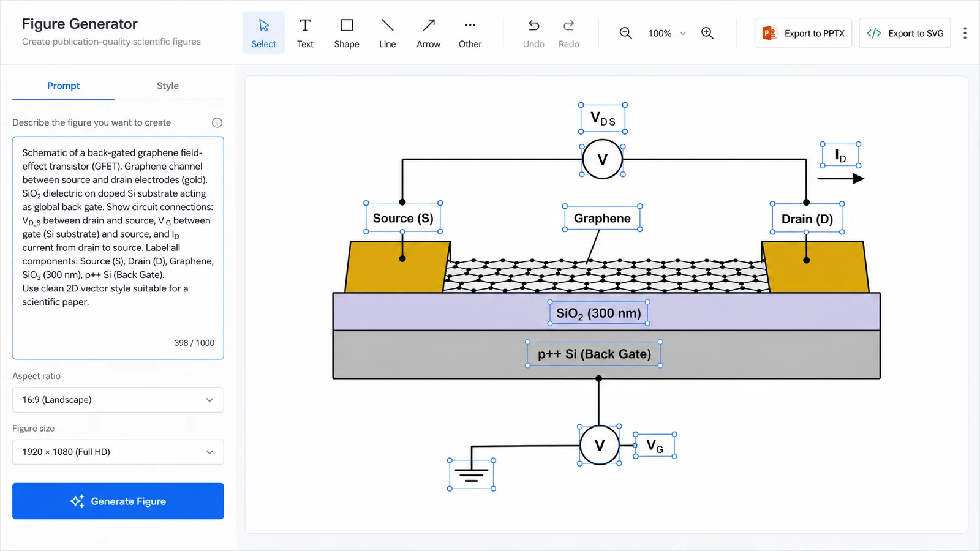Open the Figure size dropdown
Image resolution: width=980 pixels, height=551 pixels.
[x=118, y=452]
